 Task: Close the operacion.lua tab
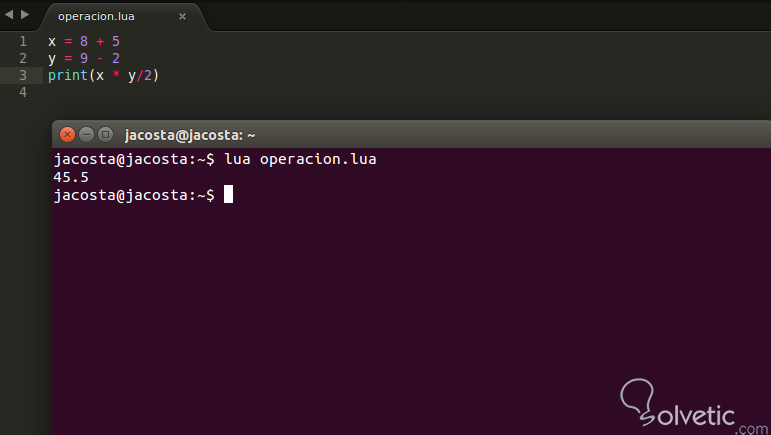click(182, 17)
